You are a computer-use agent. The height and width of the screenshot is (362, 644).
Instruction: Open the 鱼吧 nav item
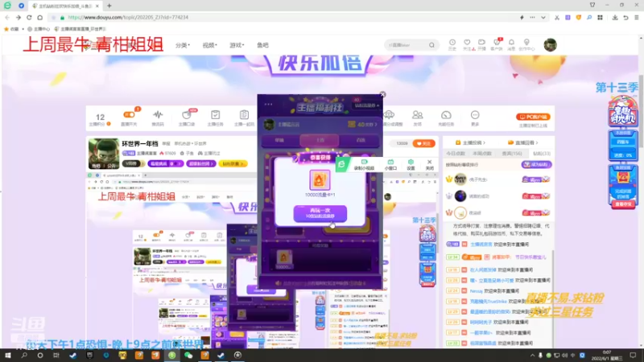coord(262,45)
